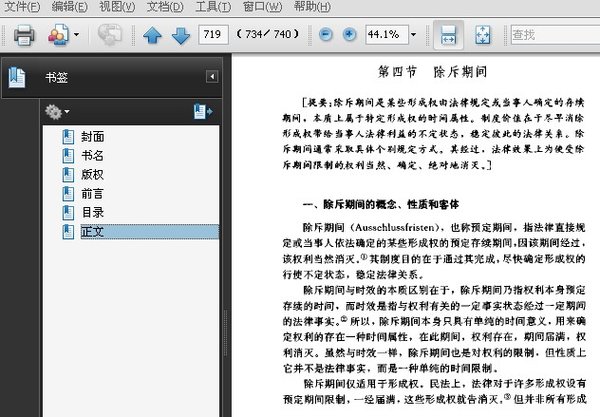Go to previous page with up arrow
The height and width of the screenshot is (417, 600).
pos(152,35)
